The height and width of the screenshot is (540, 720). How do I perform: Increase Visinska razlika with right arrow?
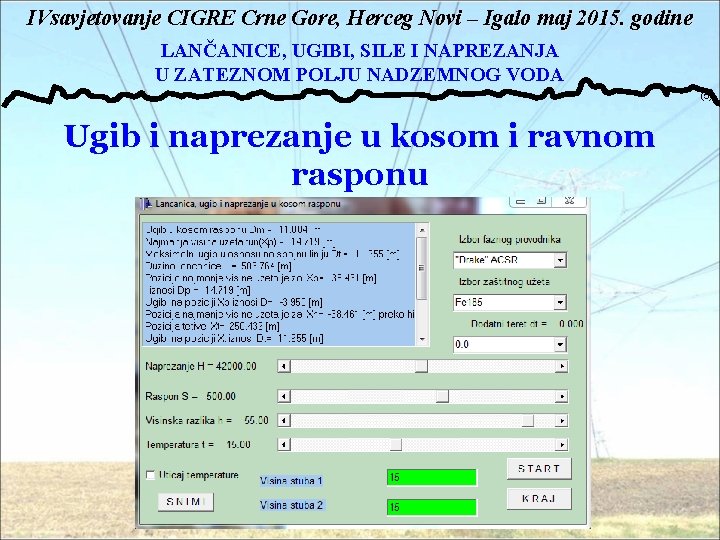click(562, 421)
